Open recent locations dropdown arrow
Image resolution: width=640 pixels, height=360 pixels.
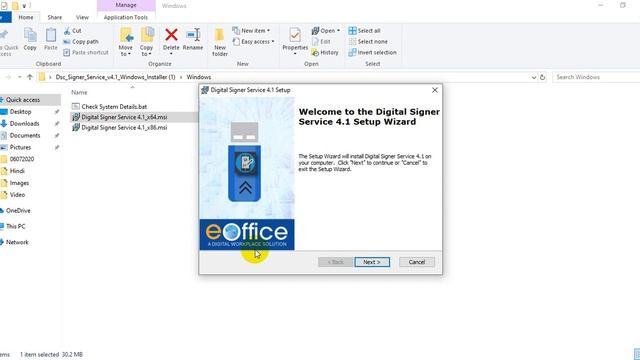click(x=19, y=77)
